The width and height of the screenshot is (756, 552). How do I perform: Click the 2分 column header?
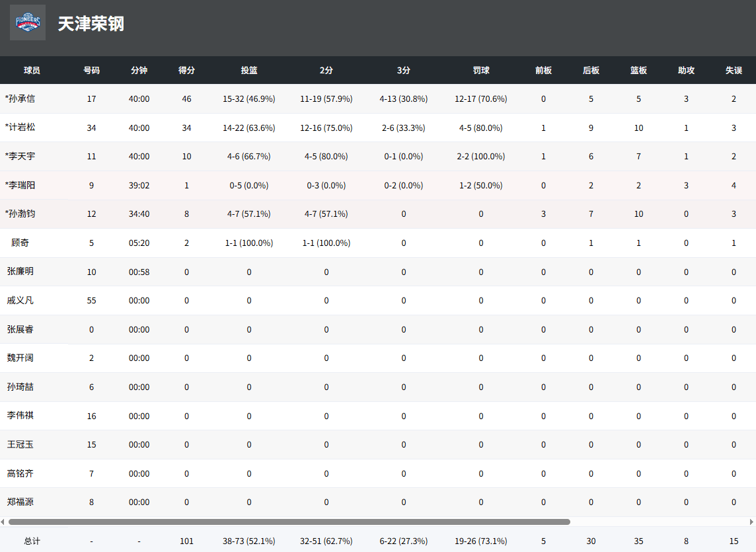click(x=326, y=71)
